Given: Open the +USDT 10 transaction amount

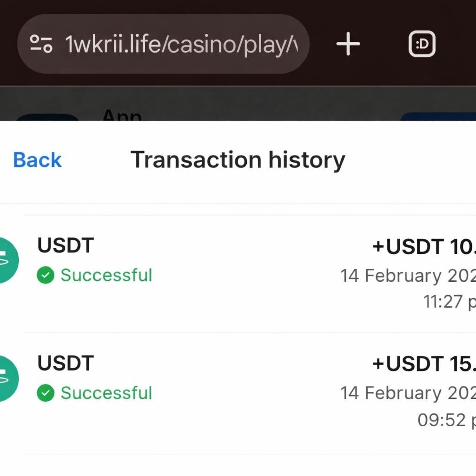Looking at the screenshot, I should [x=423, y=248].
